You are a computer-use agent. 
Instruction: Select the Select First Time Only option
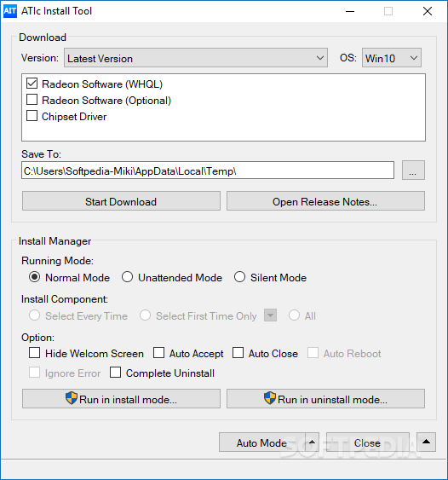pos(146,315)
